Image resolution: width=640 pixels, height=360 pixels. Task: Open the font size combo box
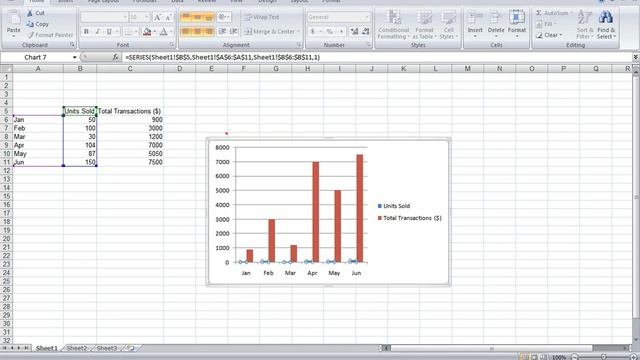tap(139, 17)
